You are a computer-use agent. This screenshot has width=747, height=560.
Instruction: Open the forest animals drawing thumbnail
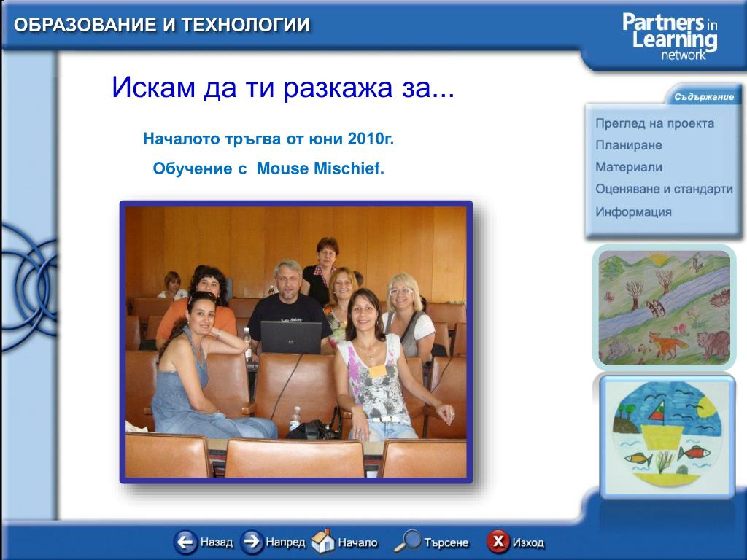664,308
